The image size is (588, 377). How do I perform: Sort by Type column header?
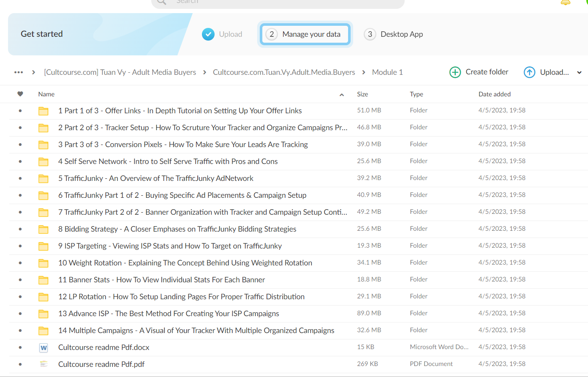coord(416,94)
